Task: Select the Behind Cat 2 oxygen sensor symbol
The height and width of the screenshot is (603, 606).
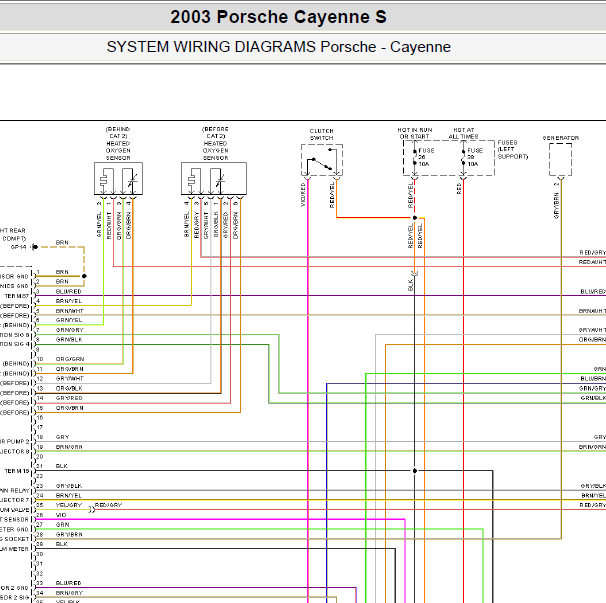Action: click(118, 179)
